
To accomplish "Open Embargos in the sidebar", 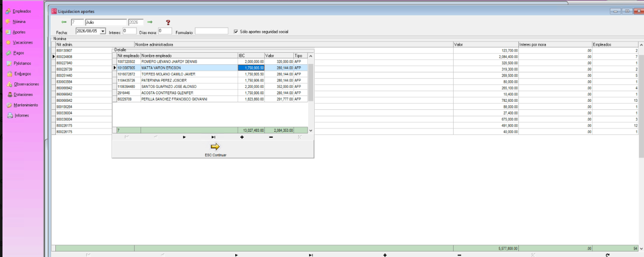I will click(18, 74).
